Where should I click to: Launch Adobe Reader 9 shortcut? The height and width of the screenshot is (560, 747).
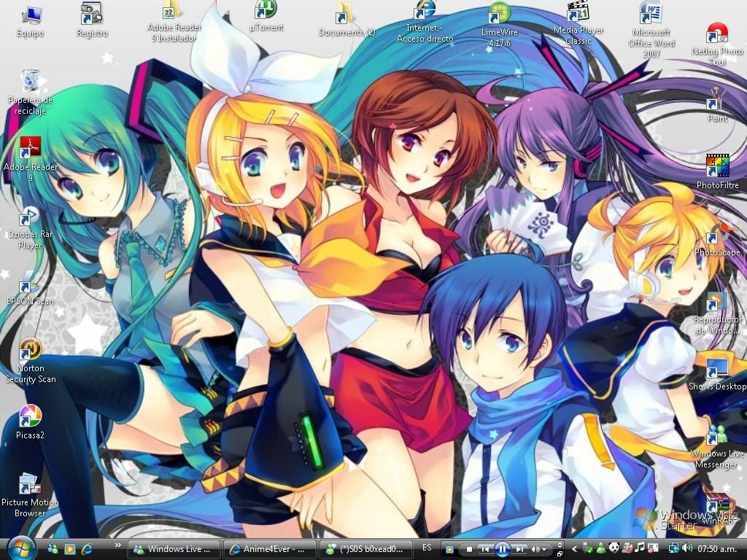pos(31,159)
